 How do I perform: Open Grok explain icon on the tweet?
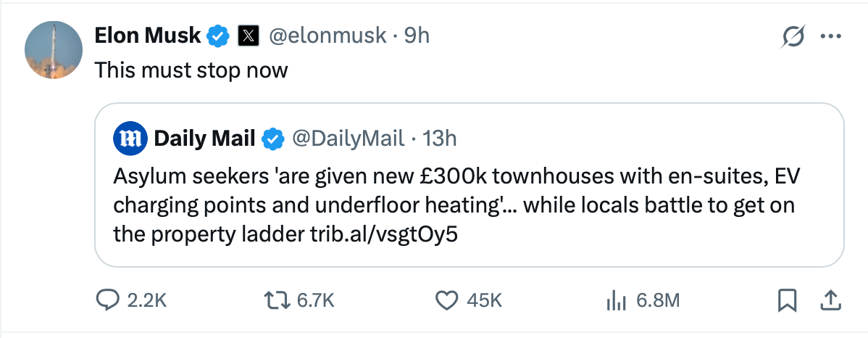coord(794,36)
